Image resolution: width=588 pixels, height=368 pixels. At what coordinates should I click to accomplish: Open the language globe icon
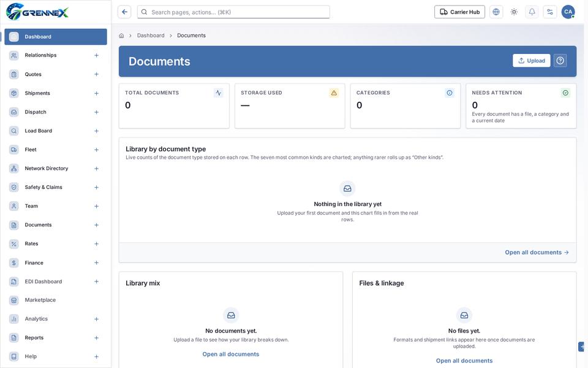pos(496,12)
